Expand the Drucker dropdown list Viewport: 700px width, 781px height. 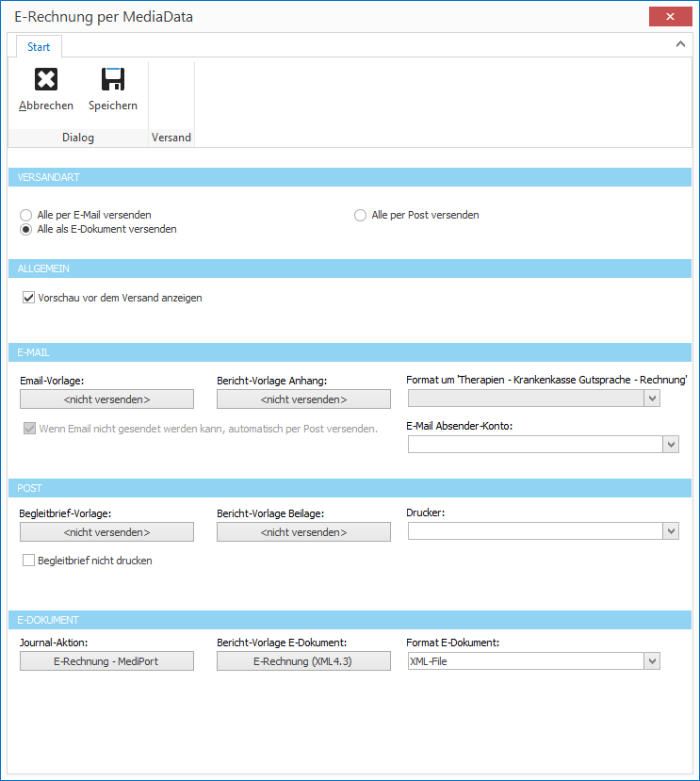[x=671, y=532]
